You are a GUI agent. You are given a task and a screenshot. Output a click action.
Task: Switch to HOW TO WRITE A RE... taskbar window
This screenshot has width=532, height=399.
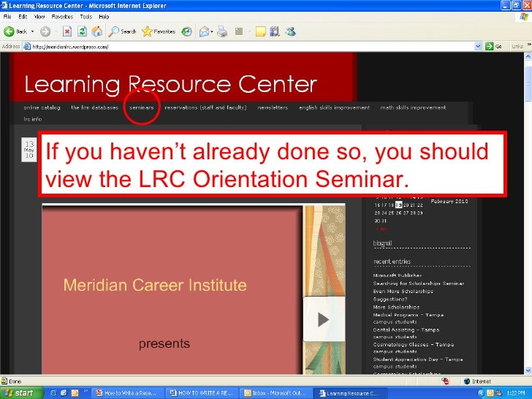pos(203,393)
